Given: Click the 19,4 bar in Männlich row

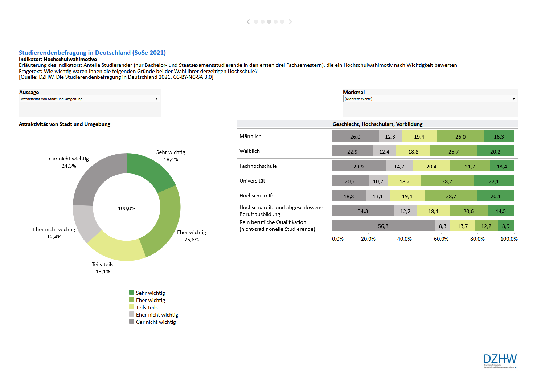Looking at the screenshot, I should coord(419,136).
